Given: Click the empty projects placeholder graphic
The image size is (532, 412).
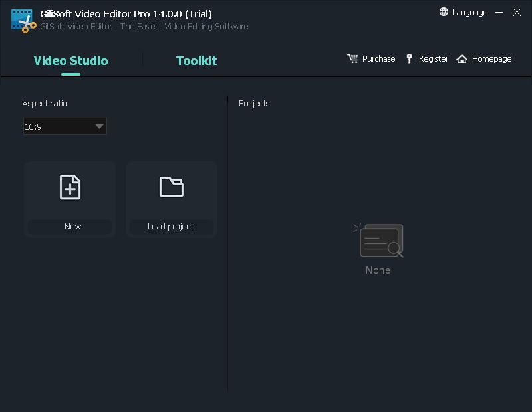Looking at the screenshot, I should [x=380, y=241].
